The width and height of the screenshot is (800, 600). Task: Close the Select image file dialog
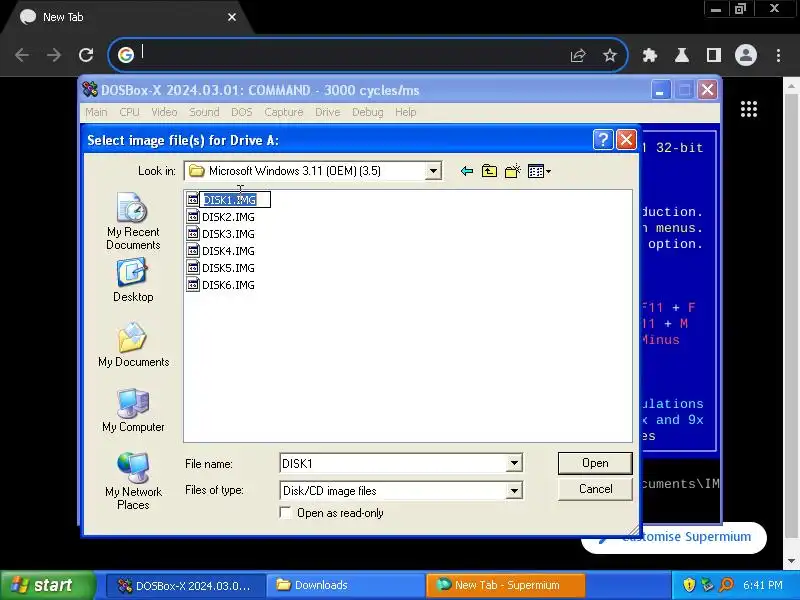tap(626, 139)
